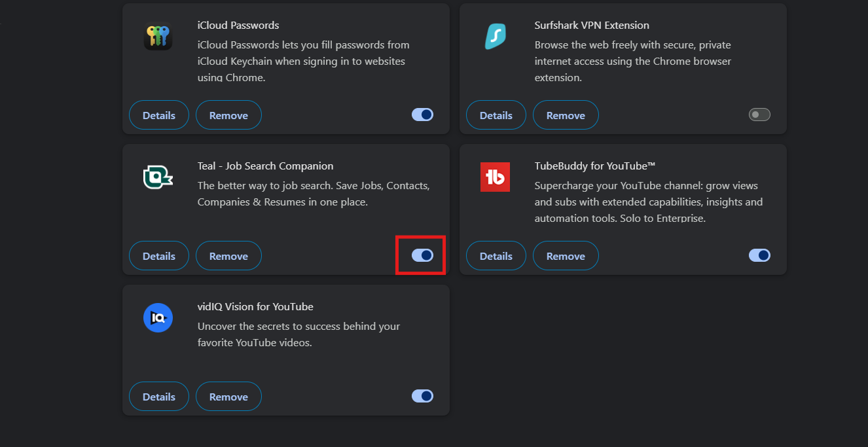The width and height of the screenshot is (868, 447).
Task: Click the 'vidIQ Vision for YouTube' title text
Action: (255, 307)
